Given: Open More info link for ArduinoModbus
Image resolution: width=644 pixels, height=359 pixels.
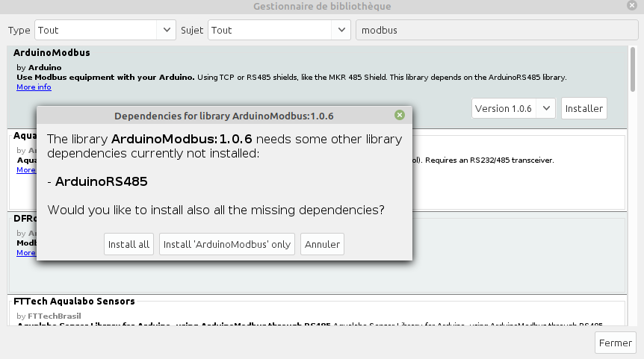Looking at the screenshot, I should pos(34,87).
